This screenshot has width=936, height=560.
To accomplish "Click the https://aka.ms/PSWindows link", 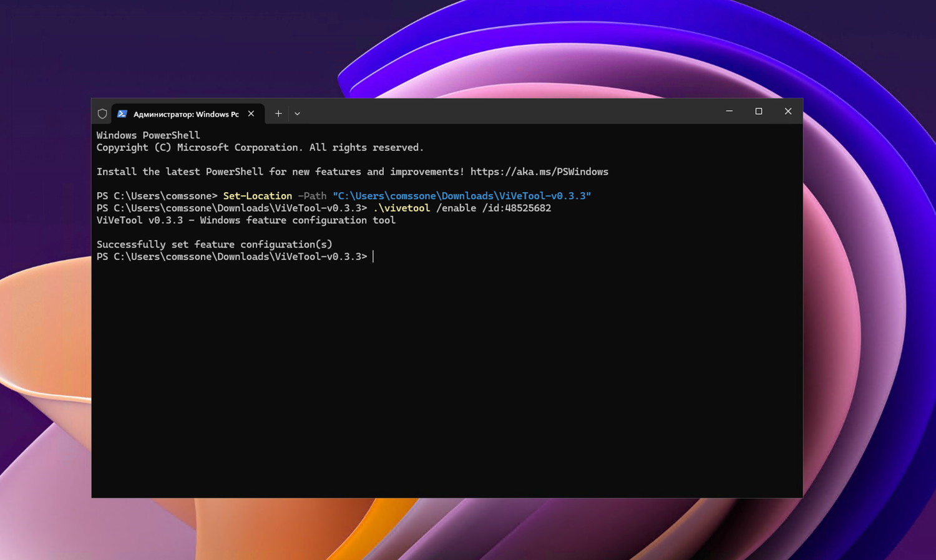I will click(539, 171).
